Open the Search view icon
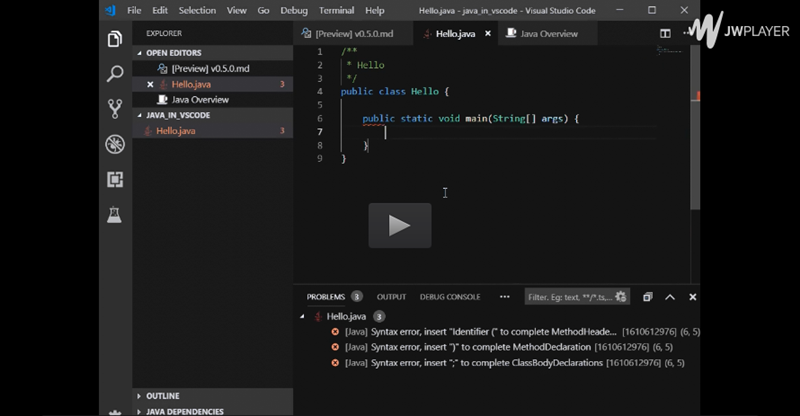800x416 pixels. (x=115, y=73)
